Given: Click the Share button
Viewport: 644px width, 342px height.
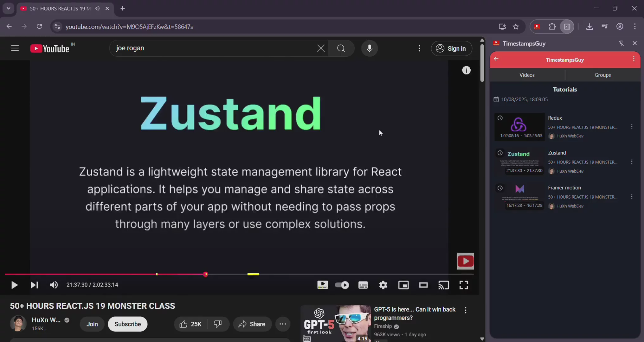Looking at the screenshot, I should [252, 324].
